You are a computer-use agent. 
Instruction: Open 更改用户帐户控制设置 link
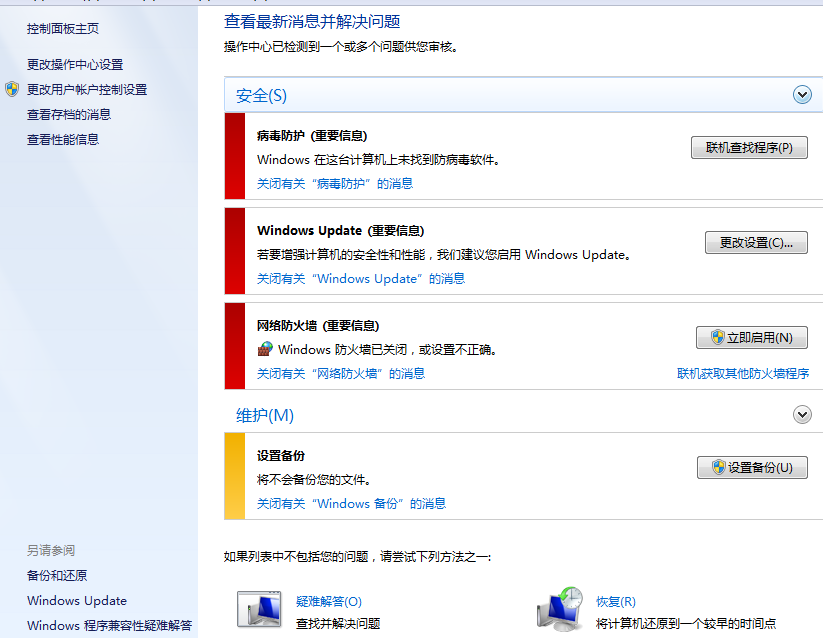tap(87, 90)
